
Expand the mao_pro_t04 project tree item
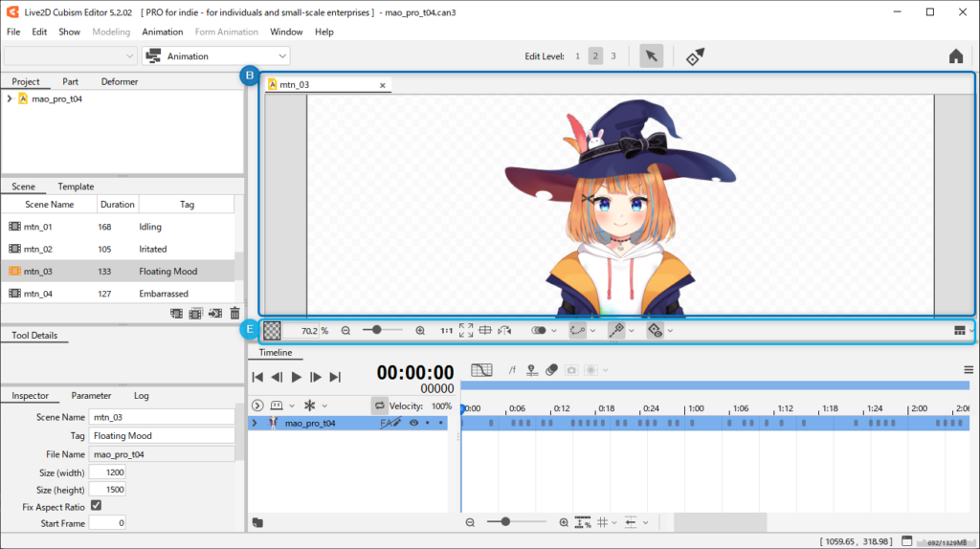click(10, 99)
